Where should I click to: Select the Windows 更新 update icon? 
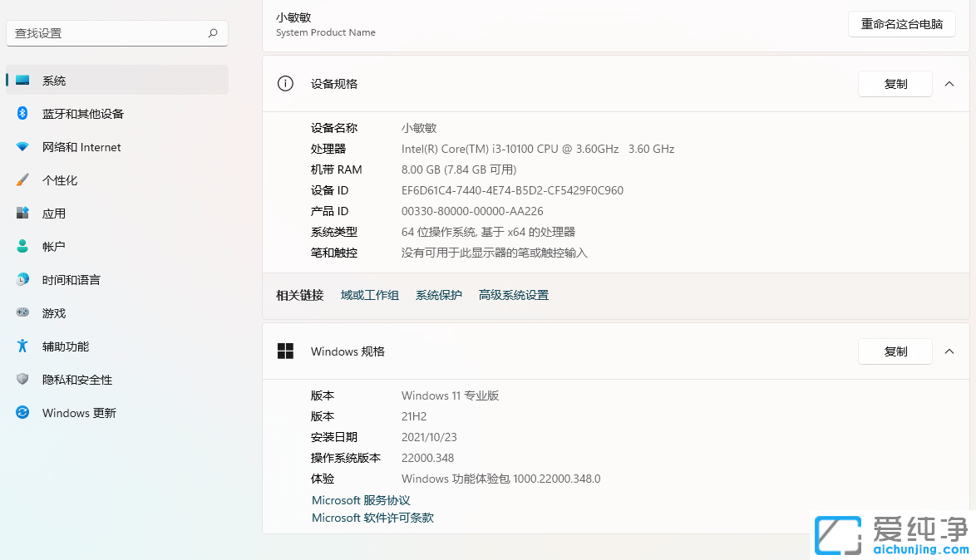click(x=23, y=413)
